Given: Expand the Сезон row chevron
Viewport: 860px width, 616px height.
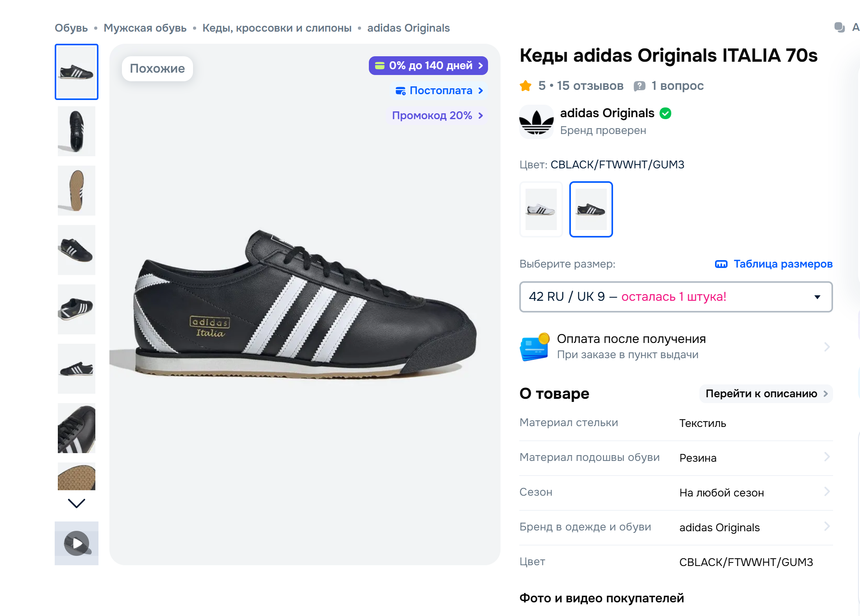Looking at the screenshot, I should click(827, 492).
